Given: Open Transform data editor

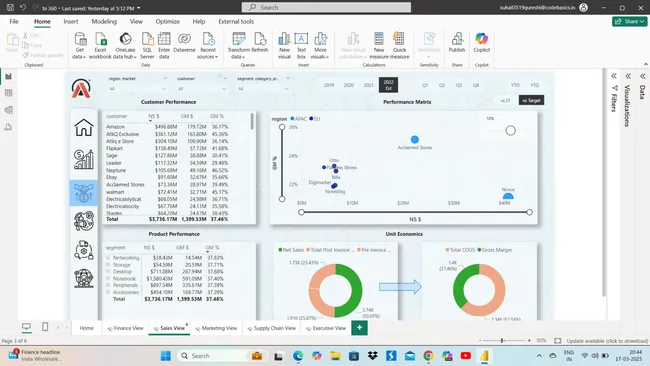Looking at the screenshot, I should click(238, 46).
